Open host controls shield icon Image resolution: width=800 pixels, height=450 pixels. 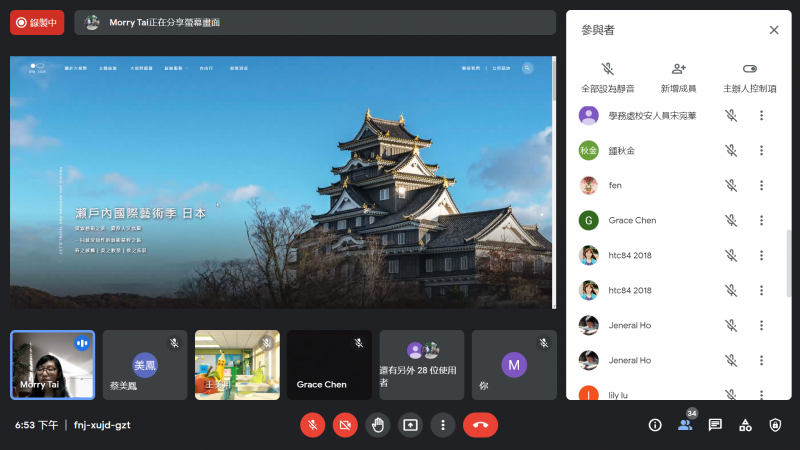[x=776, y=425]
